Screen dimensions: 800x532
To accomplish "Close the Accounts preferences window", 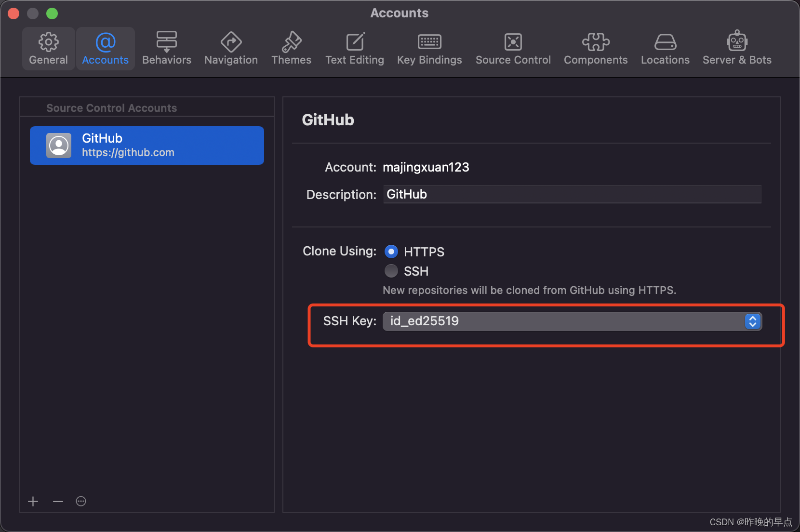I will click(x=13, y=13).
